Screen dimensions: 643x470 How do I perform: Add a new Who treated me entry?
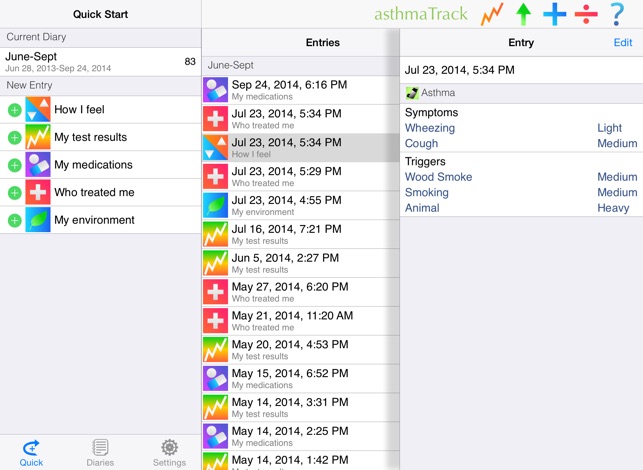(x=14, y=192)
